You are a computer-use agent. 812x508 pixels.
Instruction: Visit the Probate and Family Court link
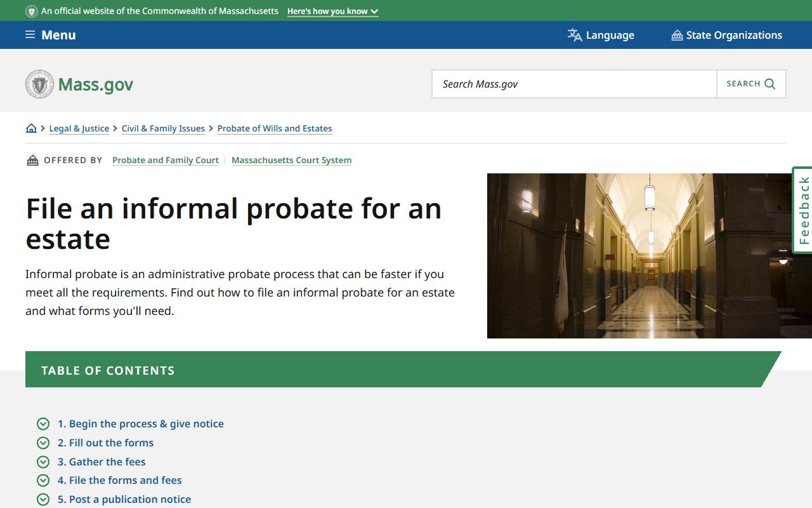pyautogui.click(x=166, y=160)
